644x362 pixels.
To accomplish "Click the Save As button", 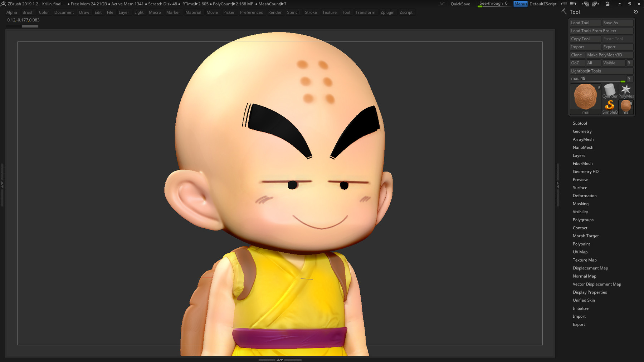I will click(x=618, y=23).
